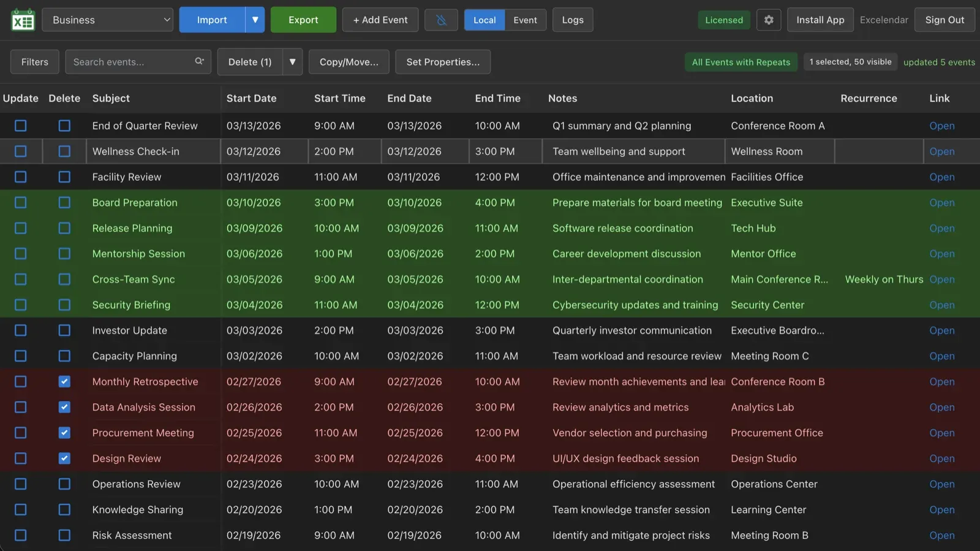Click the Excelendar brand text
The image size is (980, 551).
[884, 20]
